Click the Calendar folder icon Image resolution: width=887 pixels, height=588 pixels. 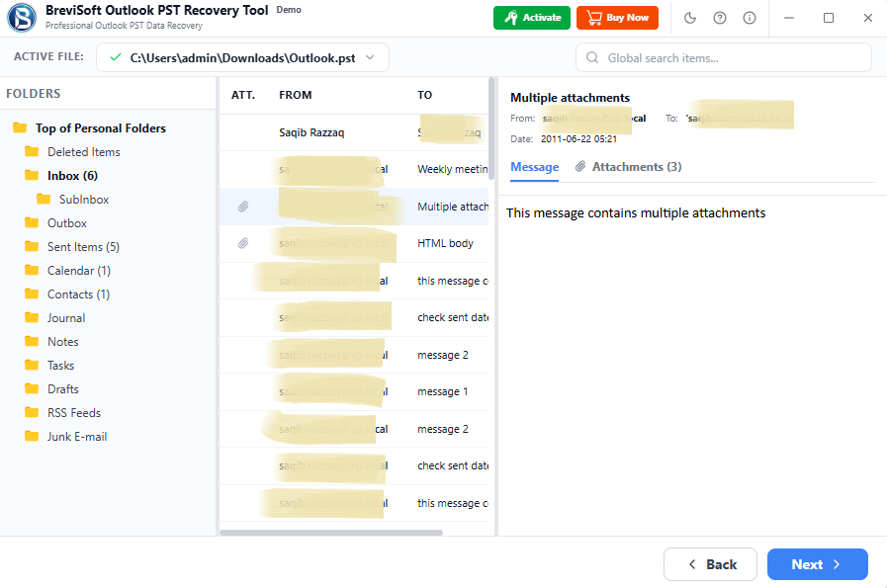click(x=32, y=270)
